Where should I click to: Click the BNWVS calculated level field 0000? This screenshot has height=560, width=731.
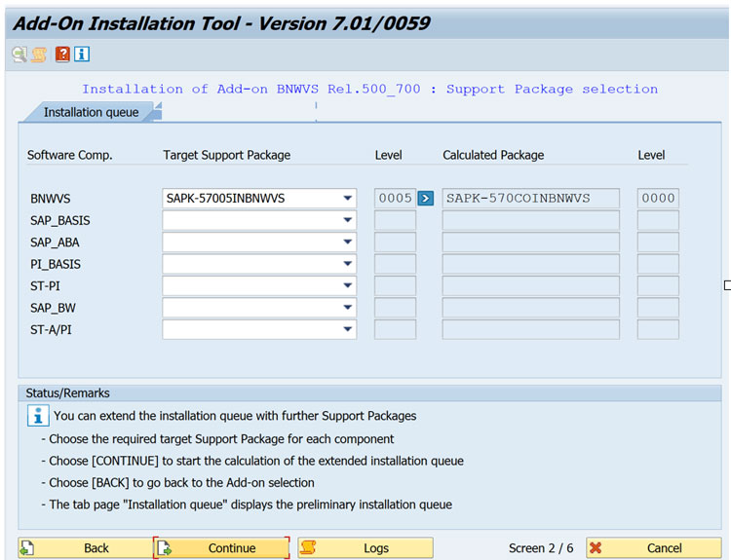point(658,198)
